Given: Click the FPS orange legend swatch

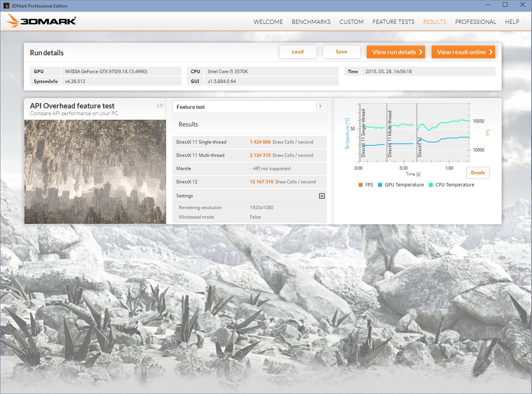Looking at the screenshot, I should [x=360, y=185].
